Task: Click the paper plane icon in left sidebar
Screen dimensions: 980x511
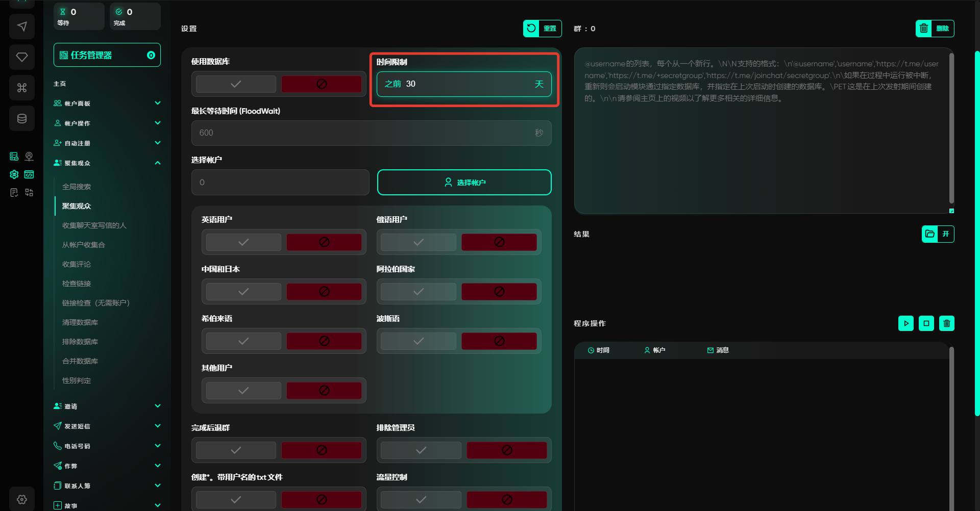Action: [22, 27]
